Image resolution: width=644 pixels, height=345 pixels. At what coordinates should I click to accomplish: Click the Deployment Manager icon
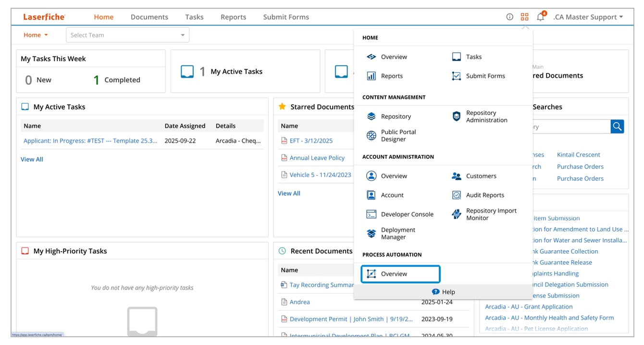[x=371, y=233]
